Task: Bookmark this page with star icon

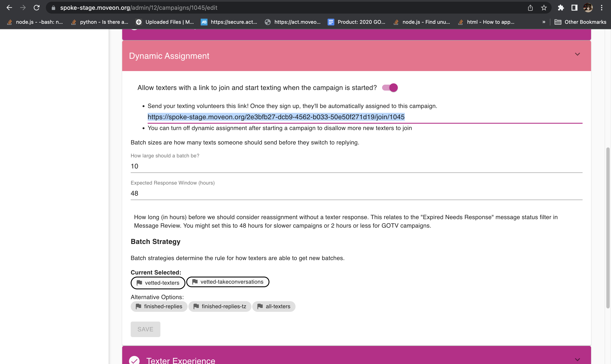Action: (544, 8)
